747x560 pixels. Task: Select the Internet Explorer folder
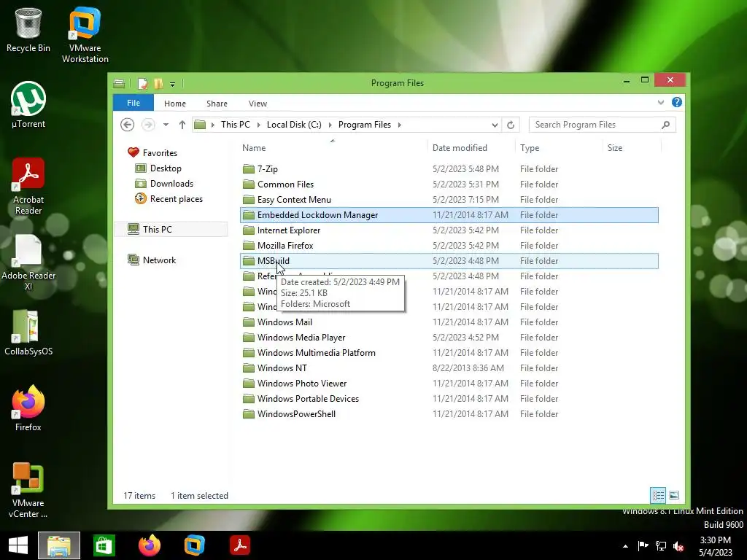pyautogui.click(x=449, y=230)
